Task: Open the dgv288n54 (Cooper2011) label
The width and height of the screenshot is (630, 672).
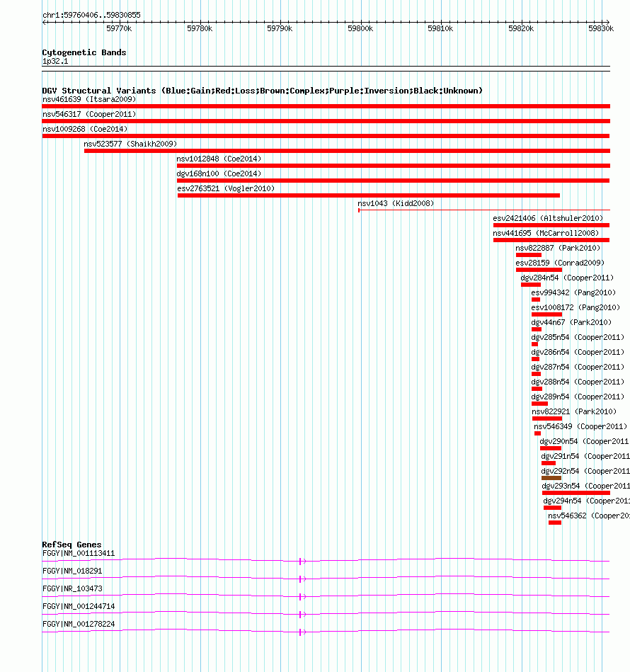Action: [x=578, y=382]
